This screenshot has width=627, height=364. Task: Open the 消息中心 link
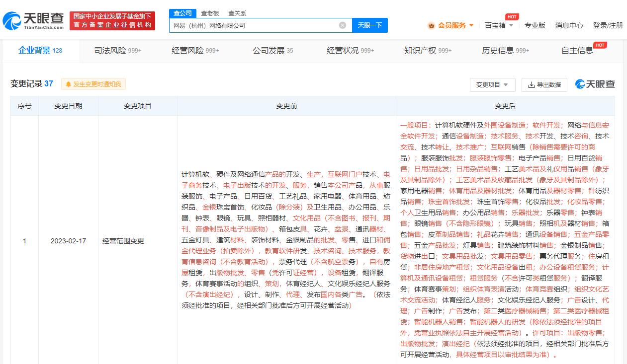pos(569,25)
